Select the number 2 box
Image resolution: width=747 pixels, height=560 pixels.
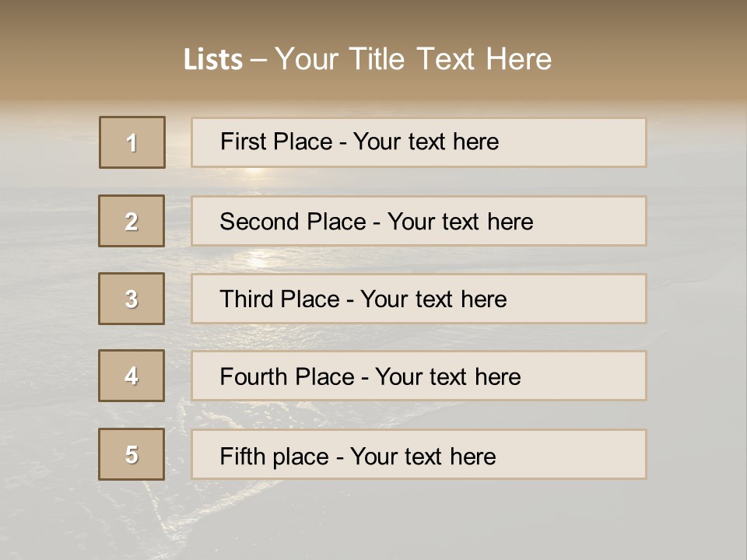point(132,221)
